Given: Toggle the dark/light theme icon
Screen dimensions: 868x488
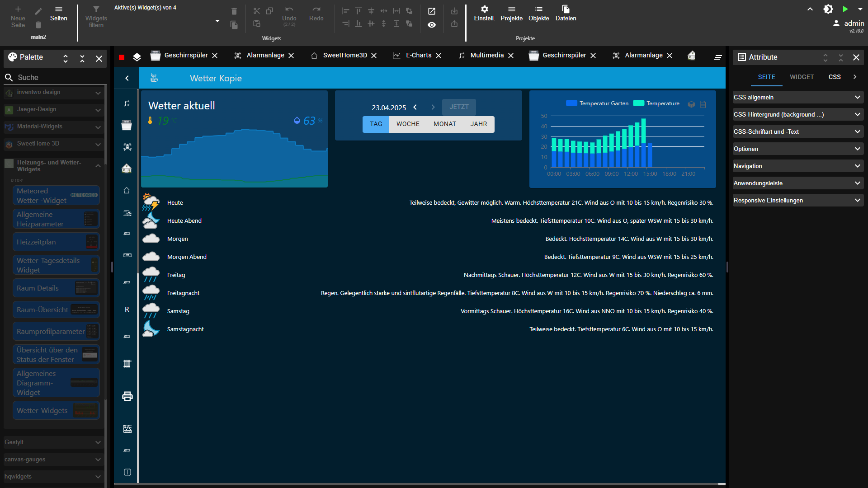Looking at the screenshot, I should pos(828,9).
